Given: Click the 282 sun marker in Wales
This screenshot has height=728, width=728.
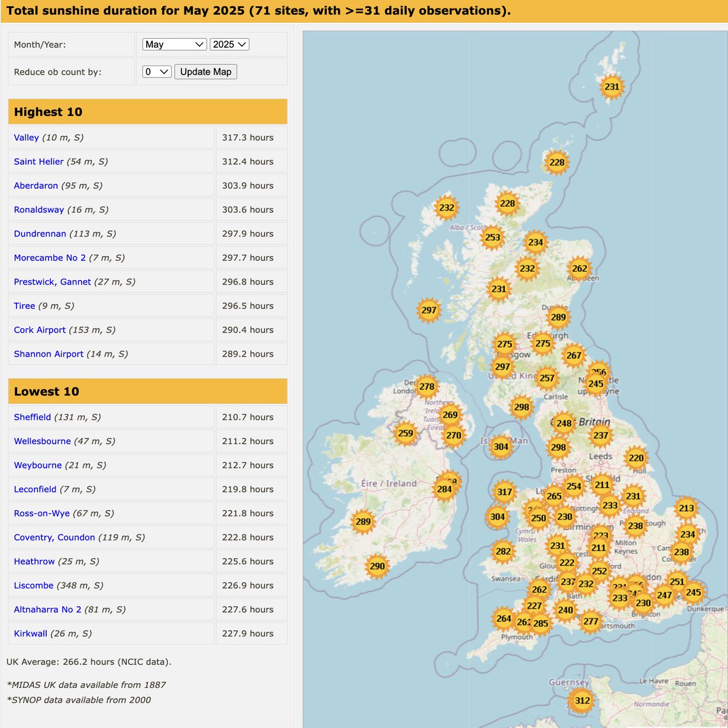Looking at the screenshot, I should [x=503, y=551].
